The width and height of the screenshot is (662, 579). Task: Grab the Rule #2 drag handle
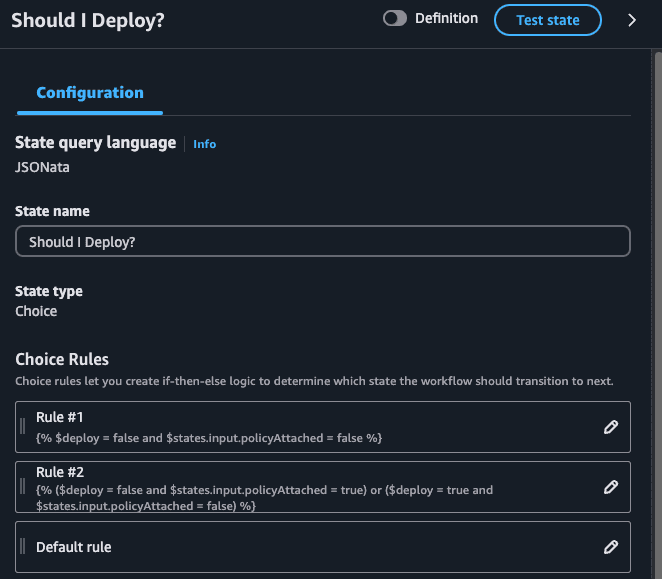tap(23, 486)
